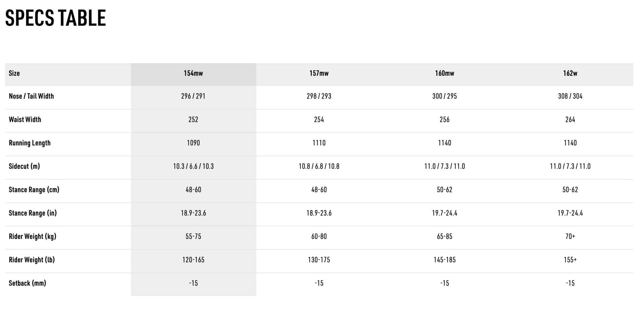This screenshot has width=644, height=310.
Task: Click the Stance Range (cm) label
Action: click(34, 190)
